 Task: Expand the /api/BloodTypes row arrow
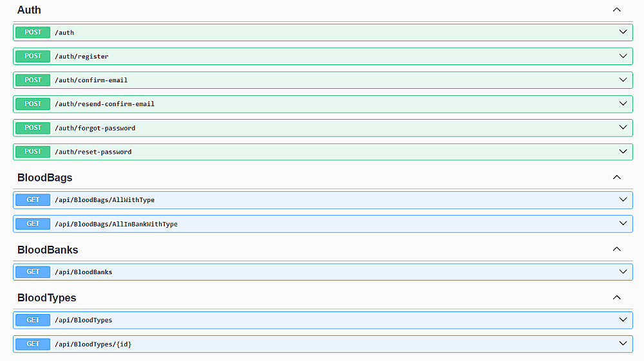[623, 320]
